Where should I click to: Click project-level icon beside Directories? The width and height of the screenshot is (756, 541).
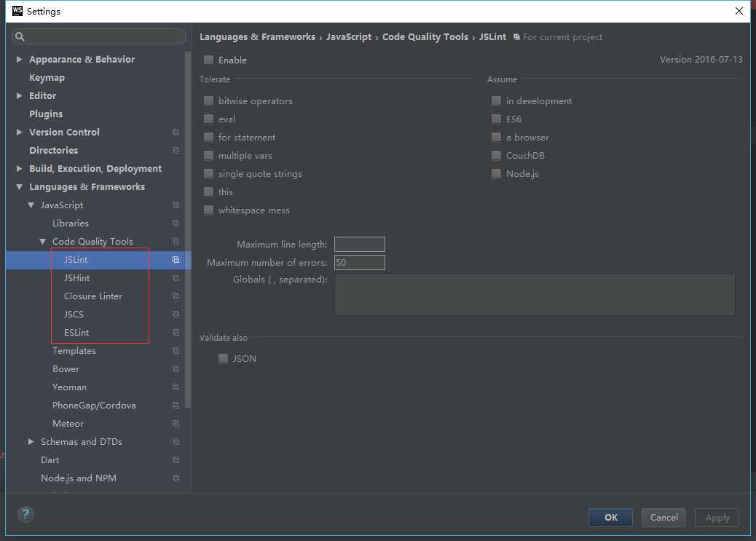pyautogui.click(x=176, y=151)
